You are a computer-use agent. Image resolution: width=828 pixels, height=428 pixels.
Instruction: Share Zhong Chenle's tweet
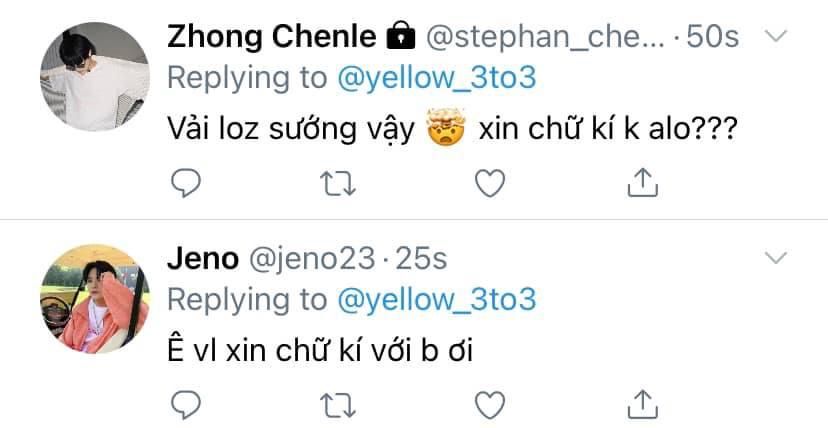tap(642, 183)
